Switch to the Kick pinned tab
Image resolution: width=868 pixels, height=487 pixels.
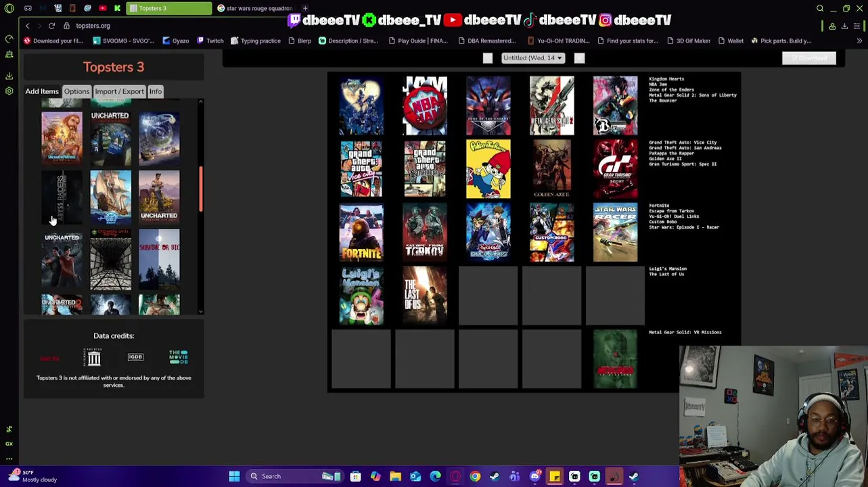point(117,8)
